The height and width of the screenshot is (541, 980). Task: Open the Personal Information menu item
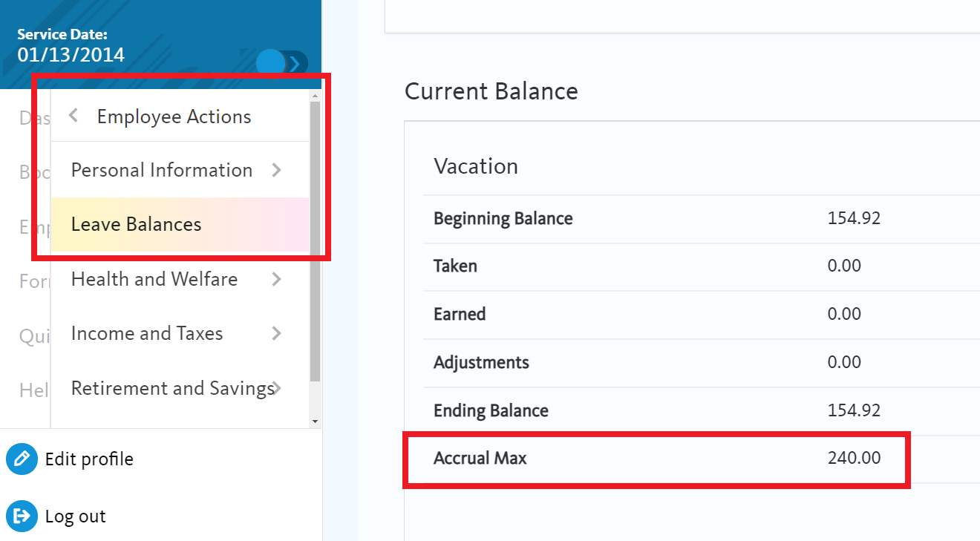162,170
